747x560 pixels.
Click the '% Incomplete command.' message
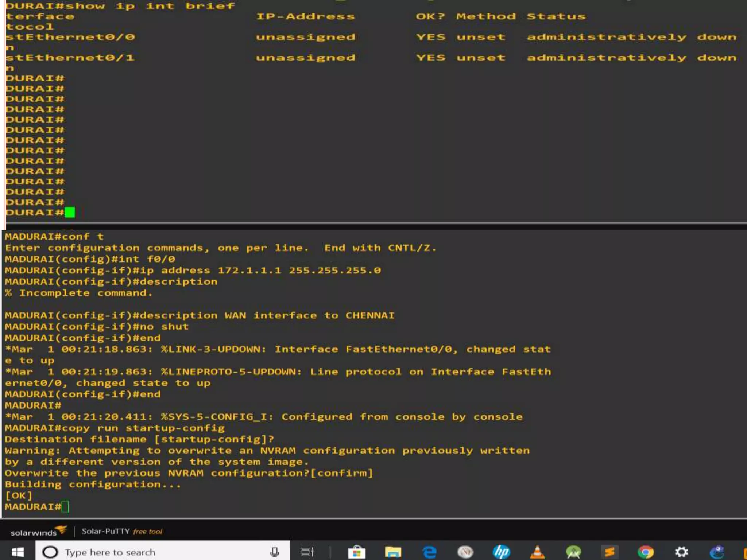tap(79, 293)
